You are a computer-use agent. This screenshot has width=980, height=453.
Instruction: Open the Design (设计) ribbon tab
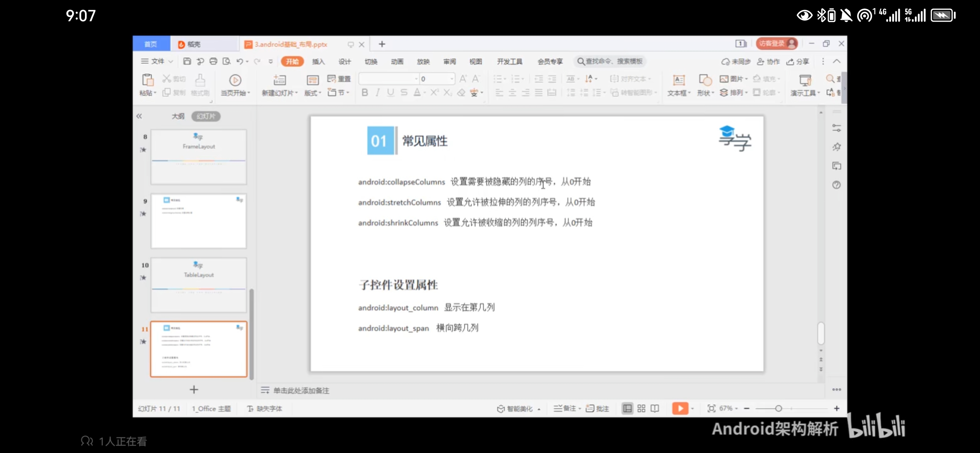pos(344,62)
